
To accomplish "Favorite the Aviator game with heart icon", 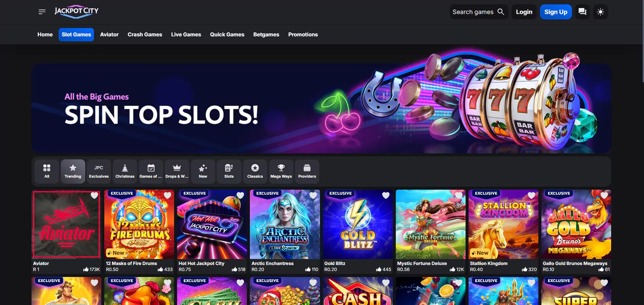I will [x=94, y=195].
